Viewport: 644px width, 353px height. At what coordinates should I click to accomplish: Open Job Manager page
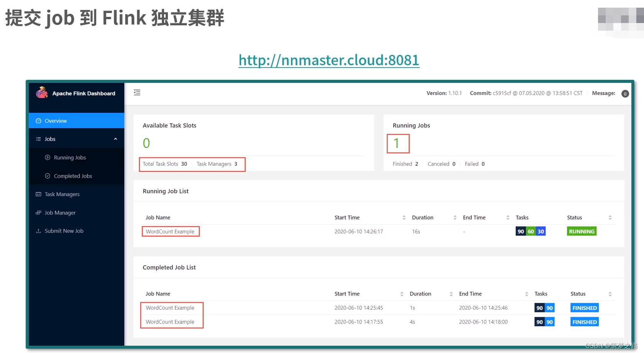[x=76, y=213]
